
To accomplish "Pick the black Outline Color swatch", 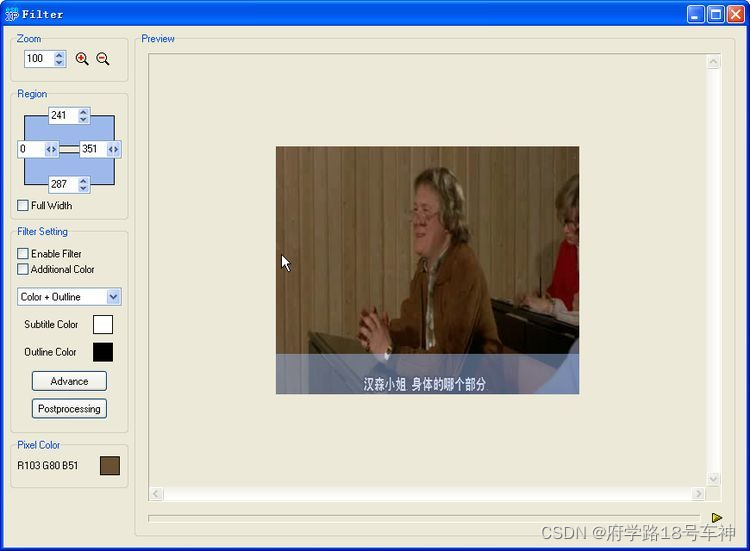I will pos(103,352).
